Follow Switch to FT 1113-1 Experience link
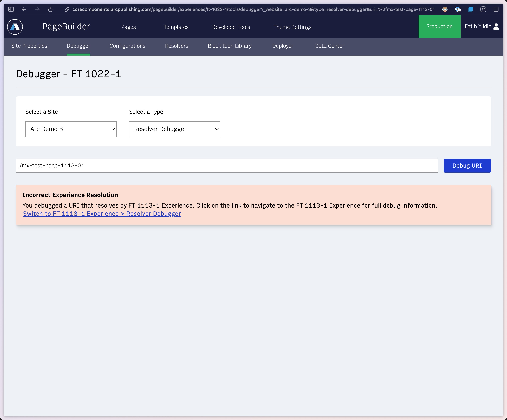 click(102, 214)
